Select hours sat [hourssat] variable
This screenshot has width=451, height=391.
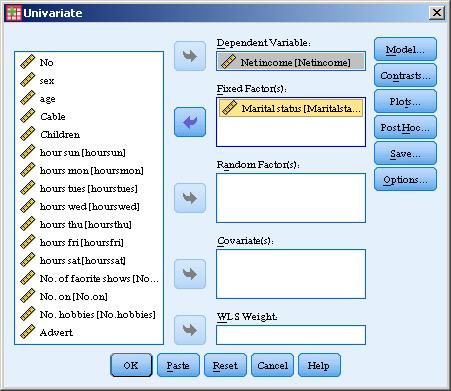point(89,260)
